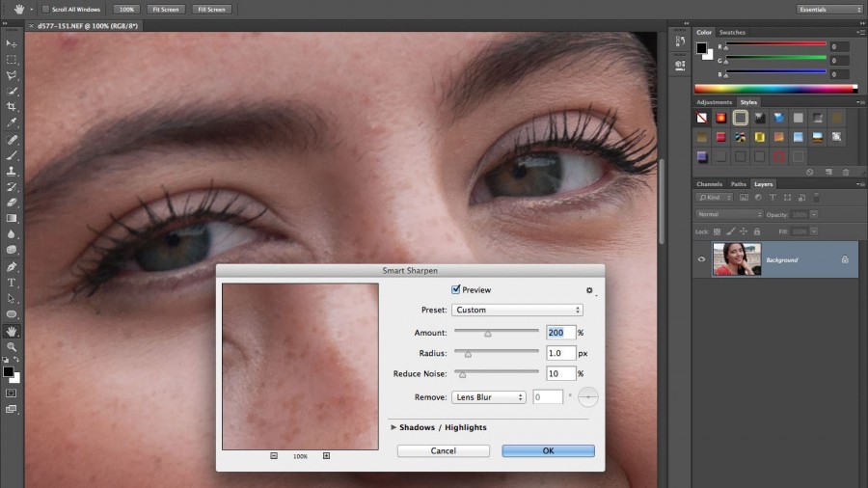Screen dimensions: 868x488
Task: Click the Radius slider handle
Action: click(468, 354)
